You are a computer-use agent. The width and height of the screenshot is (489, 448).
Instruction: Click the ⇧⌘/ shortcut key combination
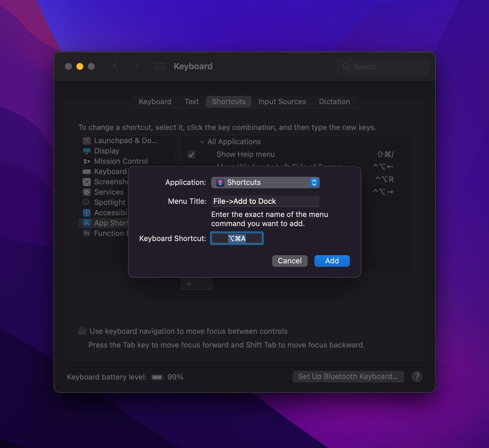pos(385,154)
